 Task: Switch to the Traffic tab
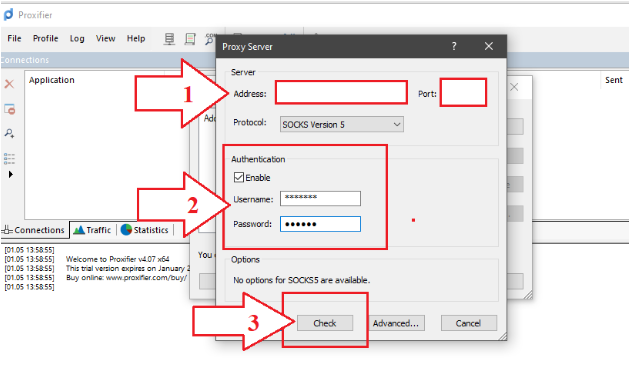click(93, 230)
